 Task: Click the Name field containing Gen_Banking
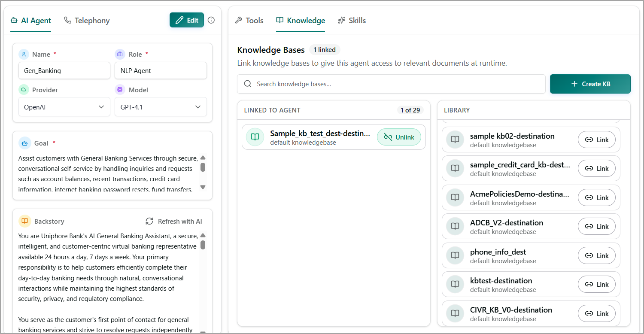click(64, 71)
